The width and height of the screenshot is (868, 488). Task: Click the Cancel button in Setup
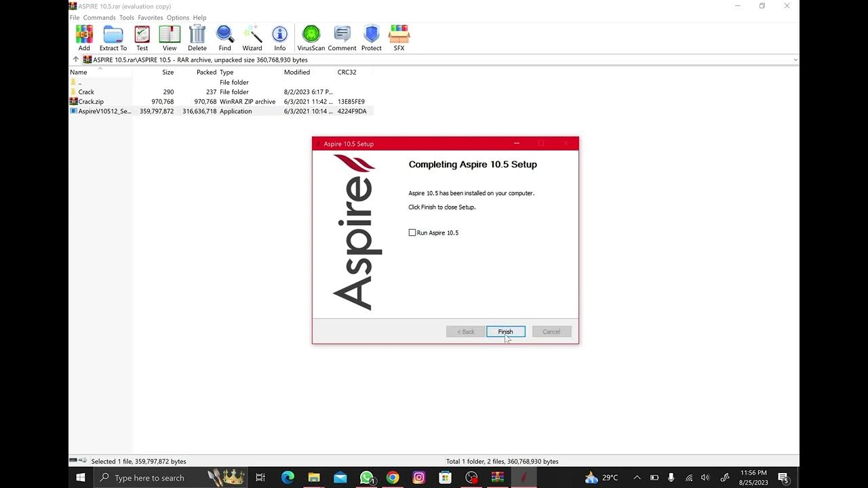point(551,331)
